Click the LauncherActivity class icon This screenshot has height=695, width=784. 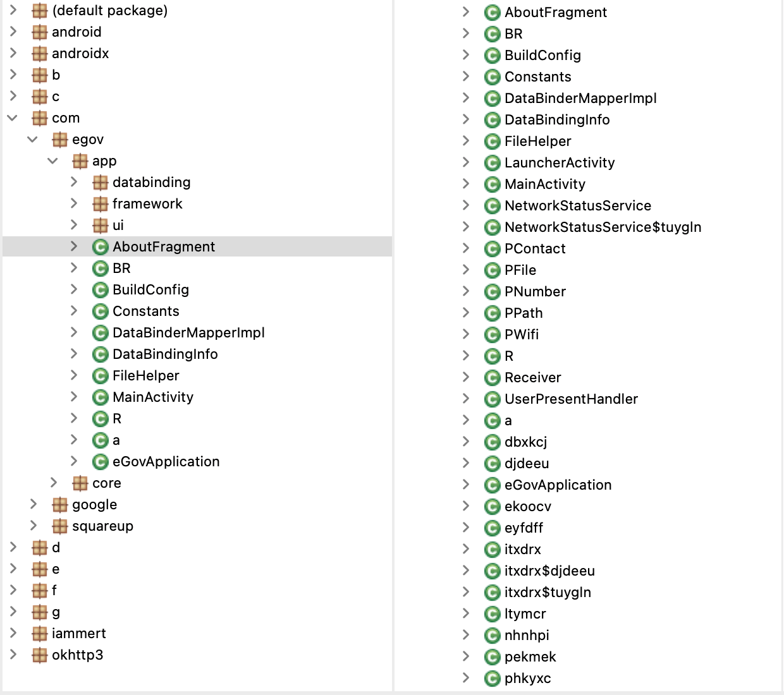(492, 163)
